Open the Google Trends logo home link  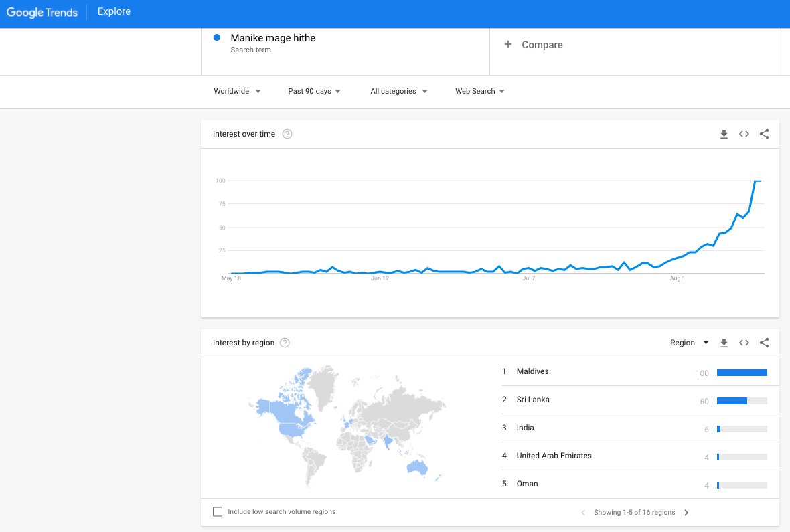point(42,12)
